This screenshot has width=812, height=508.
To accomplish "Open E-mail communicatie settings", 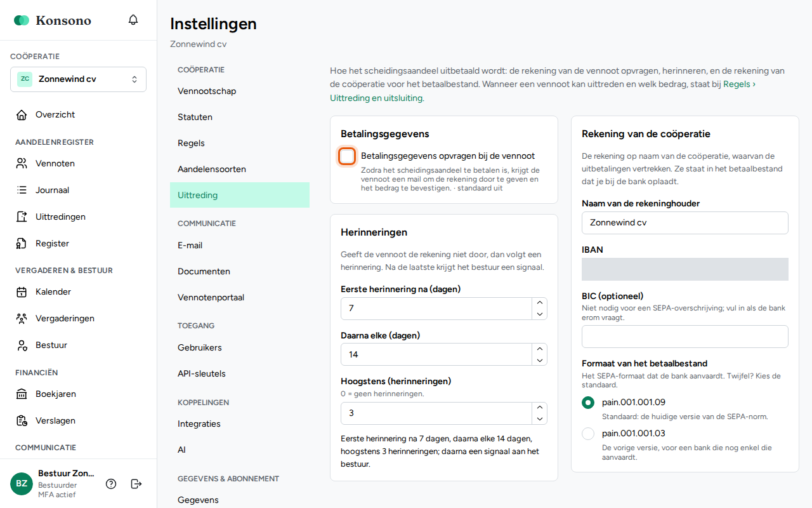I will click(240, 246).
